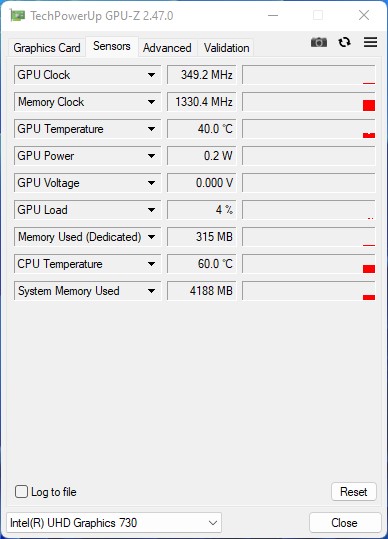The width and height of the screenshot is (388, 539).
Task: Click the Reset button
Action: pyautogui.click(x=354, y=492)
